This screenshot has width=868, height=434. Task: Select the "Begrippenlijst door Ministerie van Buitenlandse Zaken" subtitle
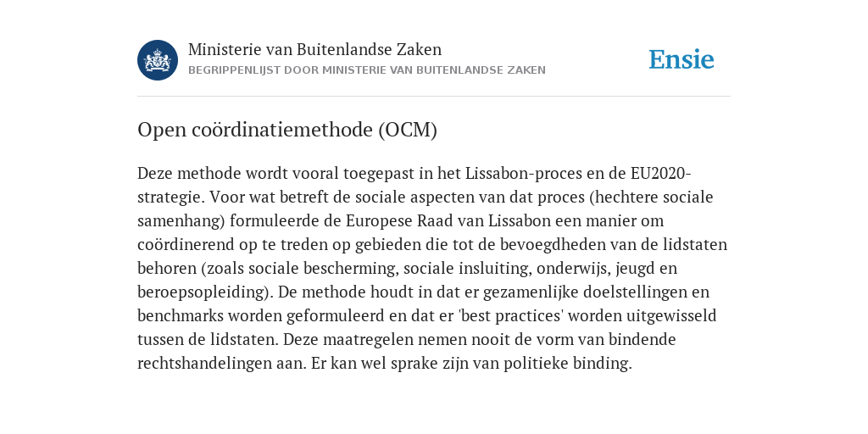[367, 70]
